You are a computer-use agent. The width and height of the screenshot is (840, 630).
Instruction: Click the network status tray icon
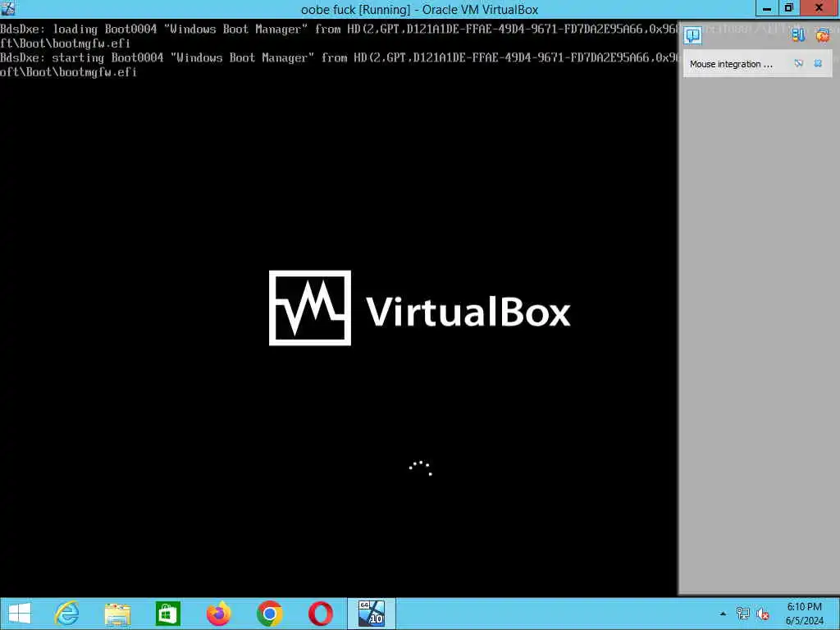(742, 614)
